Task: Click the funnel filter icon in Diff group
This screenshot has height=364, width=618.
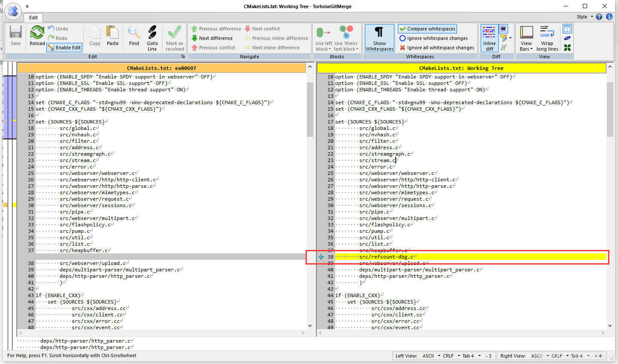Action: pos(503,38)
